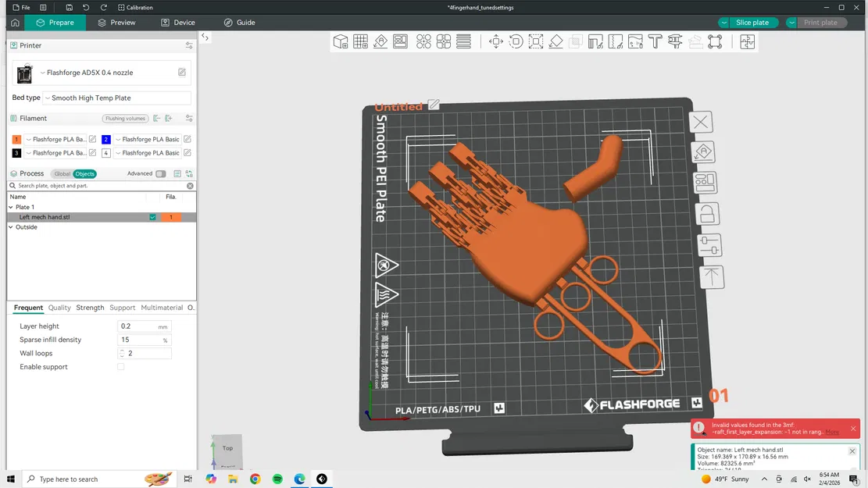
Task: Toggle visibility checkbox for Left mech hand.stl
Action: click(153, 217)
